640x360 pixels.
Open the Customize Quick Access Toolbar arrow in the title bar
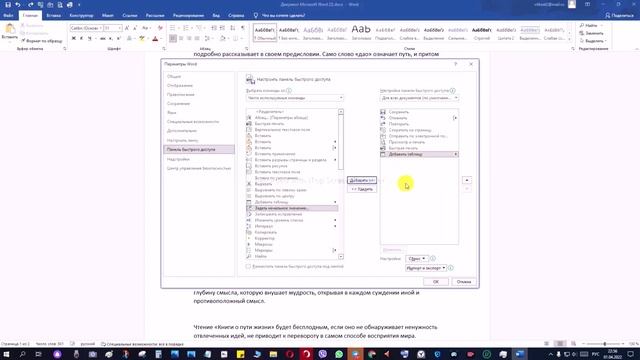click(79, 4)
